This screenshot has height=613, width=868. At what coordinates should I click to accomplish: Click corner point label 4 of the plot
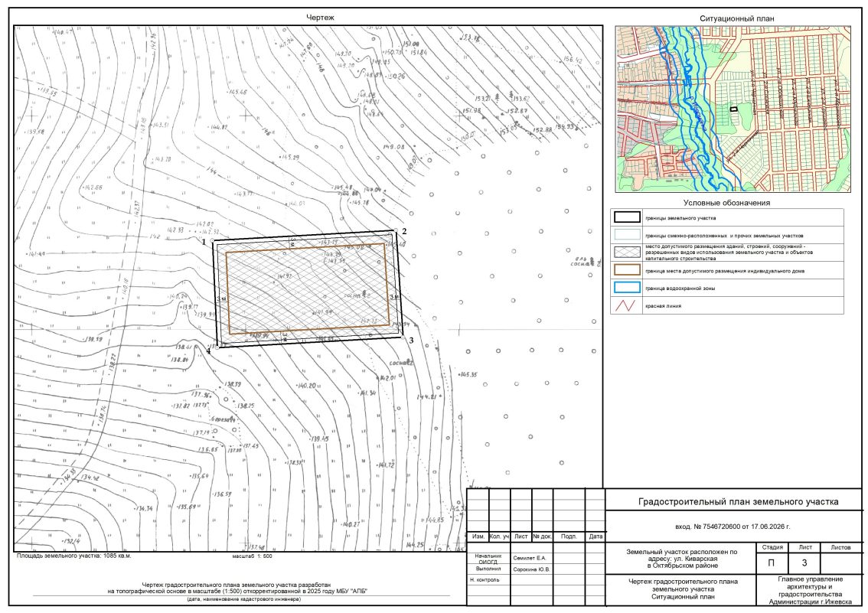coord(208,351)
